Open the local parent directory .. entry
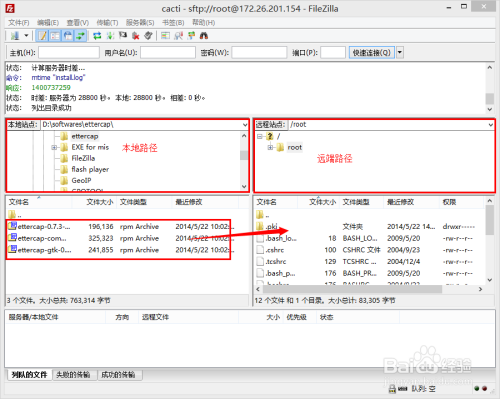The width and height of the screenshot is (500, 399). coord(15,215)
